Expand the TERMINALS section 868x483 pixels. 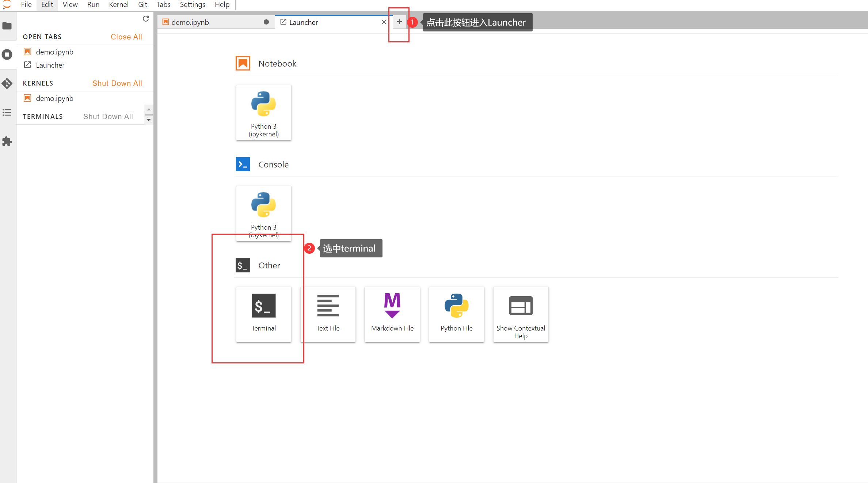click(42, 116)
